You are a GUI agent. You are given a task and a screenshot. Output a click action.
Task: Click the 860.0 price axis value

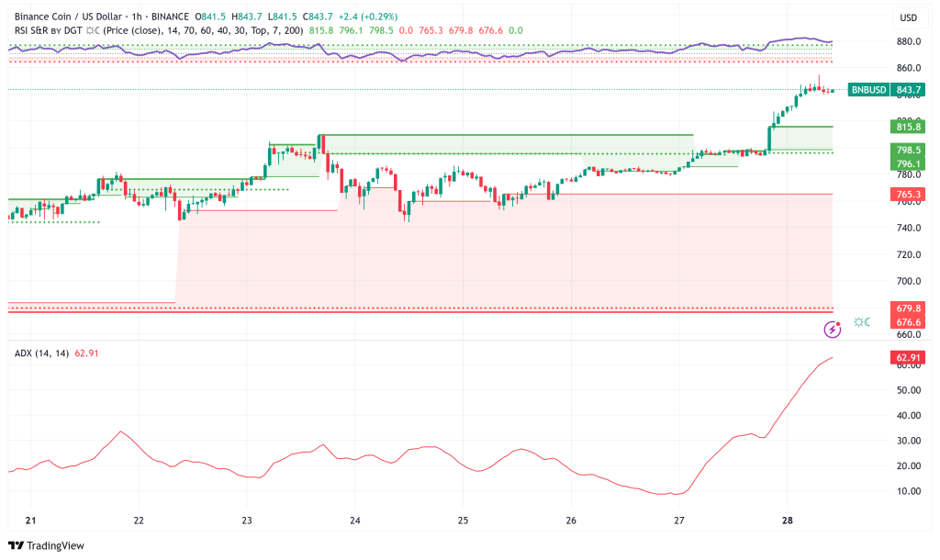click(x=908, y=68)
